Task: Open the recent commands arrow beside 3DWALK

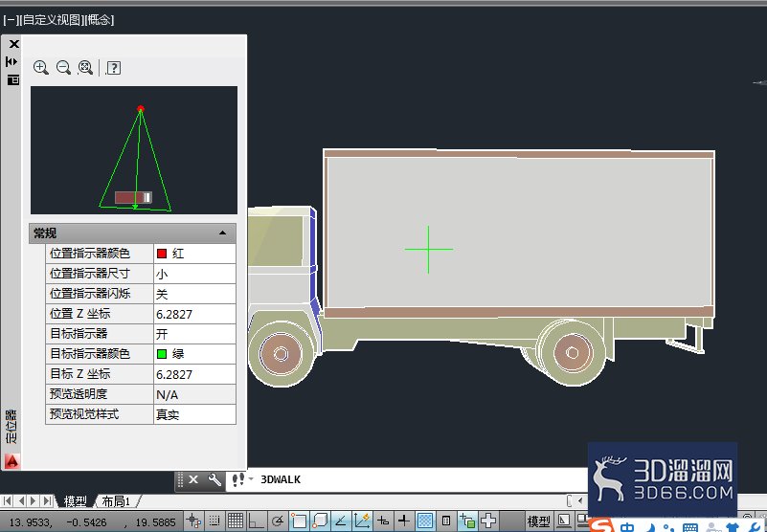Action: 251,479
